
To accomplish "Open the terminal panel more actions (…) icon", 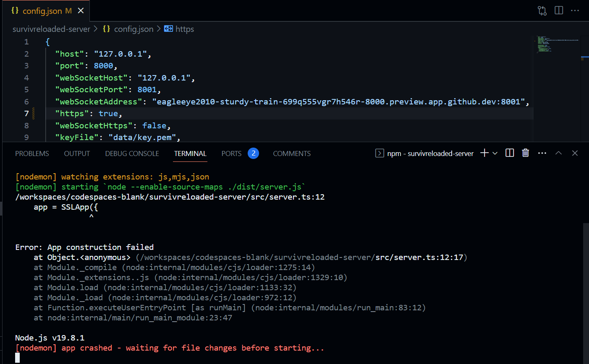I will tap(542, 153).
